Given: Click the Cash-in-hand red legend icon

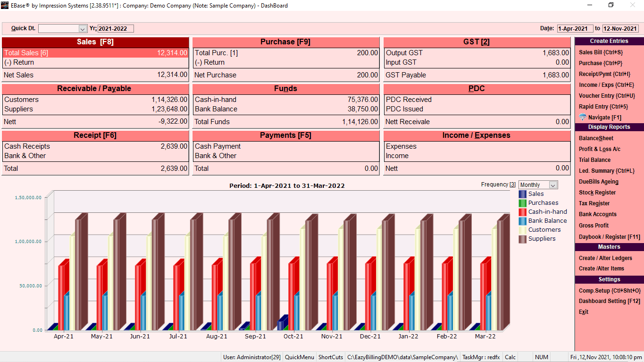Looking at the screenshot, I should tap(522, 212).
